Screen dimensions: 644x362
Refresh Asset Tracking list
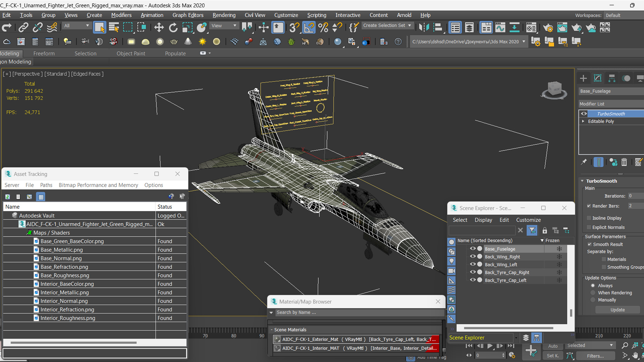click(x=7, y=197)
